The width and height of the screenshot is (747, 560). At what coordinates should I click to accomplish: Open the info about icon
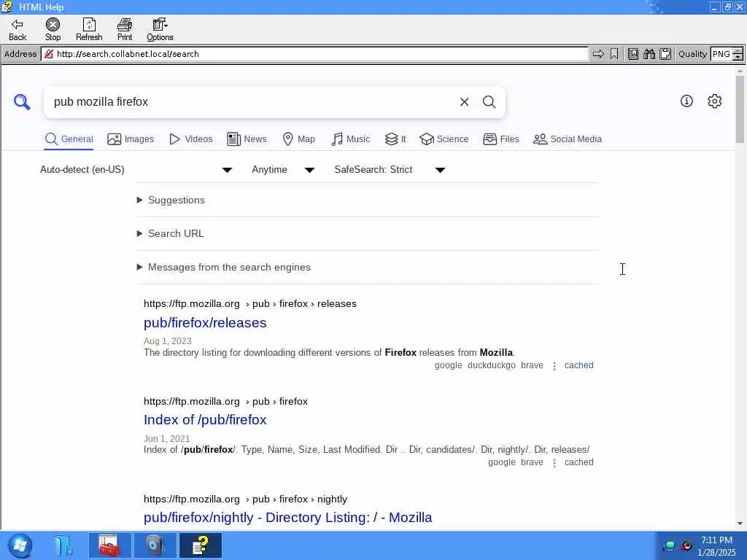(686, 101)
